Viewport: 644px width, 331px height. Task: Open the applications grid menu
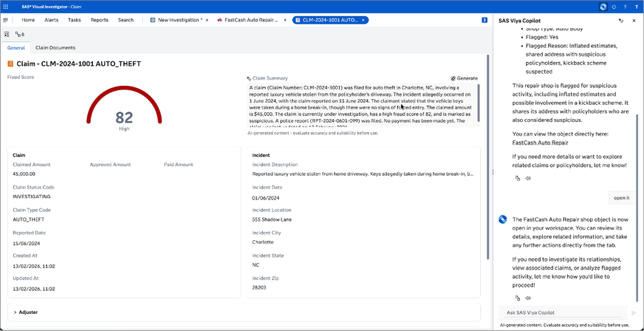point(6,7)
